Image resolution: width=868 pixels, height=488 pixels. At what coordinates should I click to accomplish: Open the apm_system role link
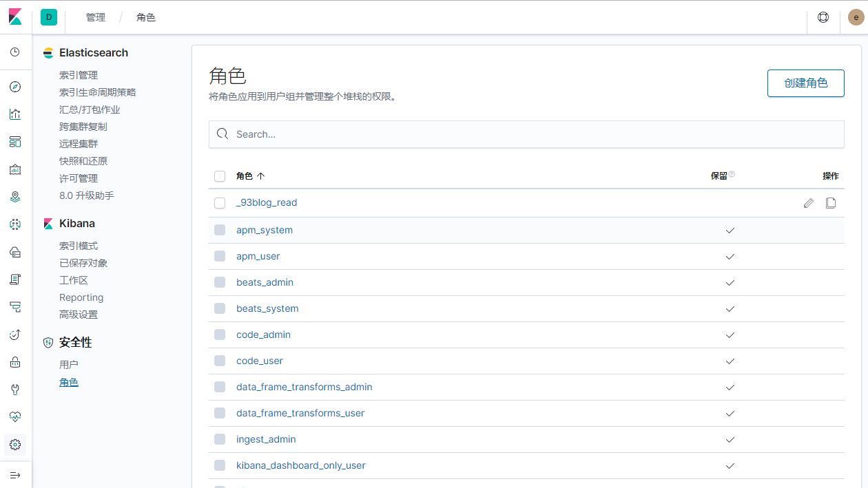coord(265,230)
